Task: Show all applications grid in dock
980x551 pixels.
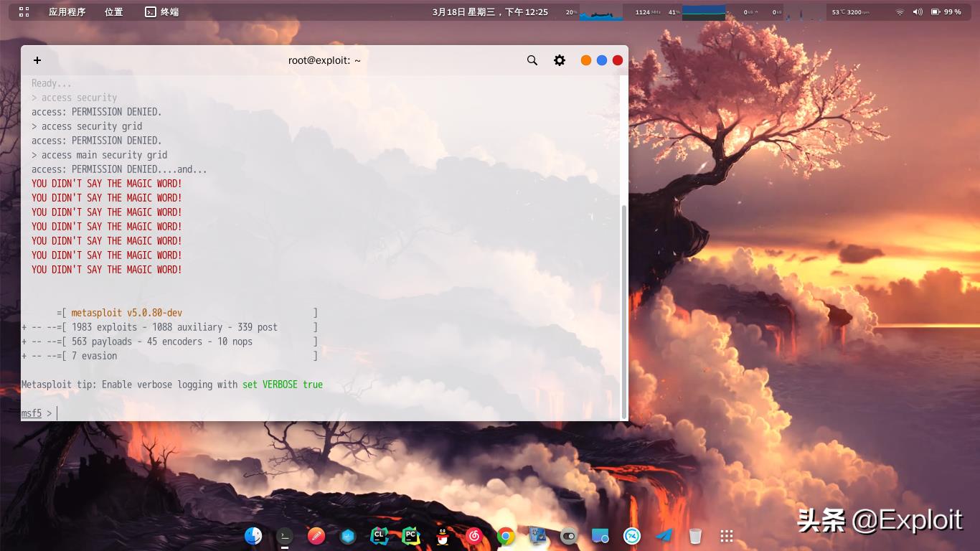Action: [x=726, y=536]
